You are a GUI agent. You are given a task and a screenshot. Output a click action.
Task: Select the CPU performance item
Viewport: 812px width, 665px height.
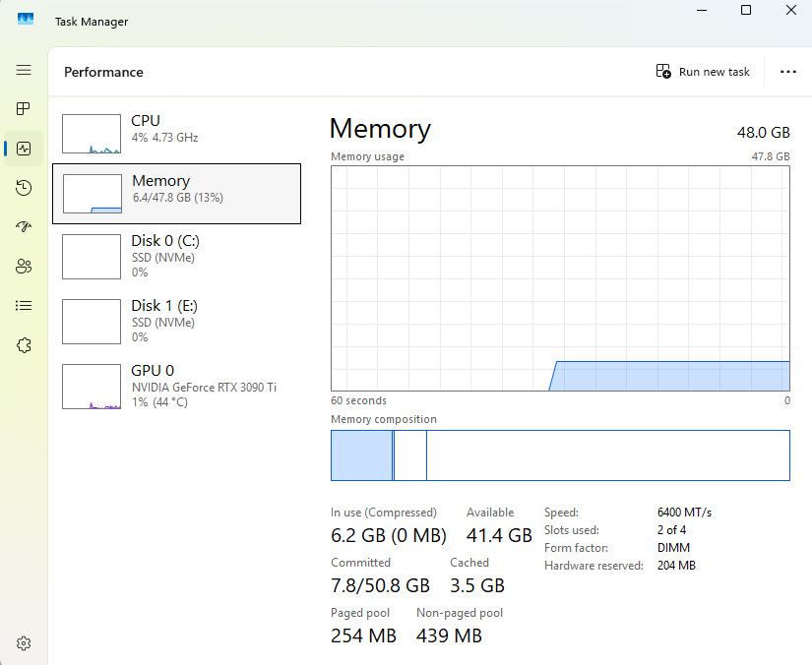(x=177, y=133)
